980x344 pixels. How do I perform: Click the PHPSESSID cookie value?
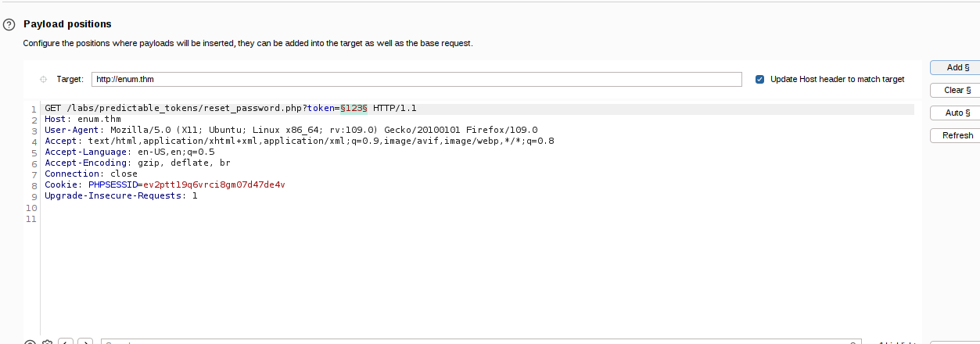point(214,185)
